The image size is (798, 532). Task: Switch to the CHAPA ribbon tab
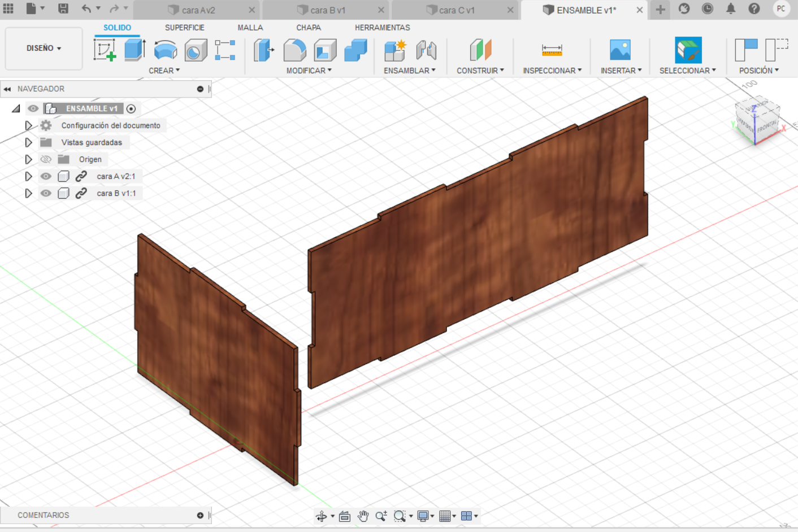coord(309,28)
